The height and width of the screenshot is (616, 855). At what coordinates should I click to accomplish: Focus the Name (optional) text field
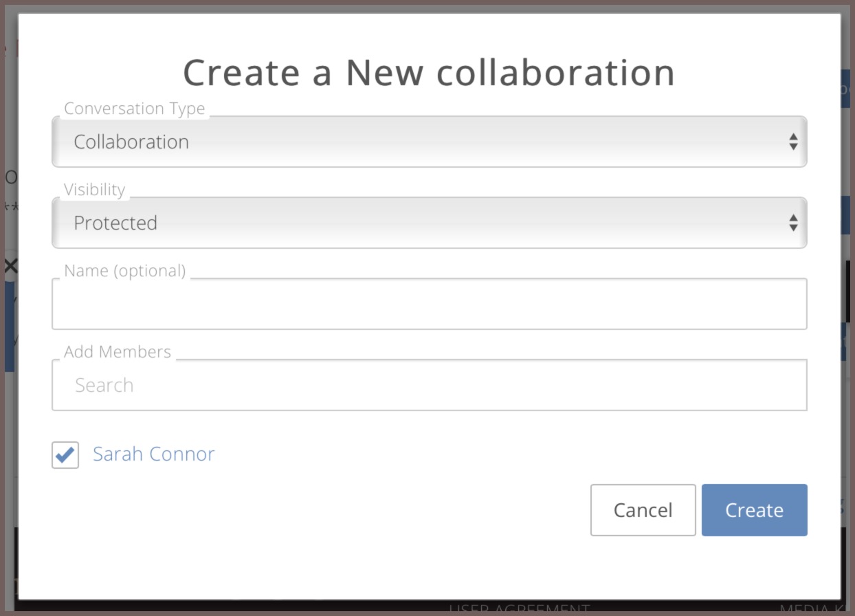(429, 304)
